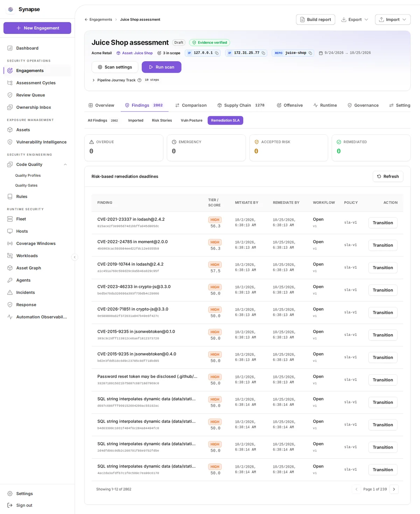Open the Pipeline Journey Track help icon

[139, 80]
